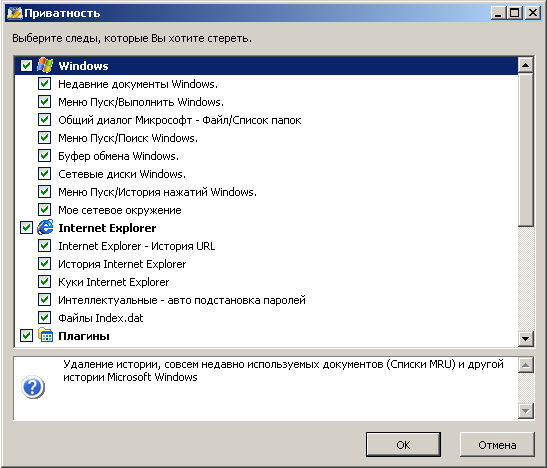The width and height of the screenshot is (547, 468).
Task: Click the blue question mark help icon
Action: tap(33, 387)
